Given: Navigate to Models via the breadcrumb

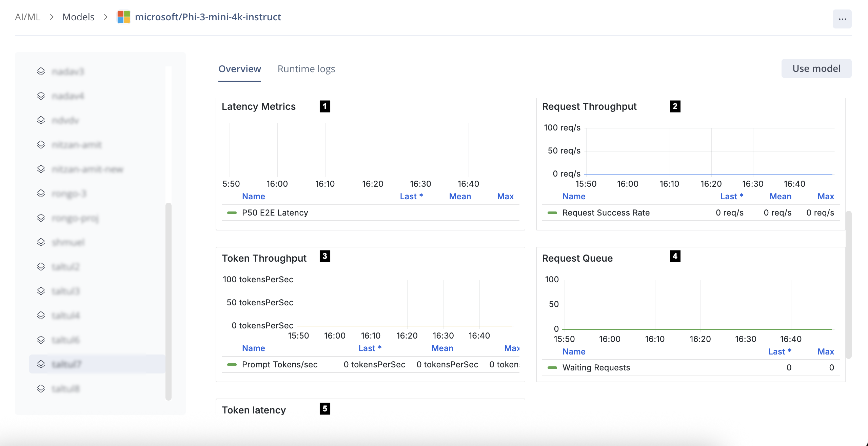Looking at the screenshot, I should pos(78,17).
